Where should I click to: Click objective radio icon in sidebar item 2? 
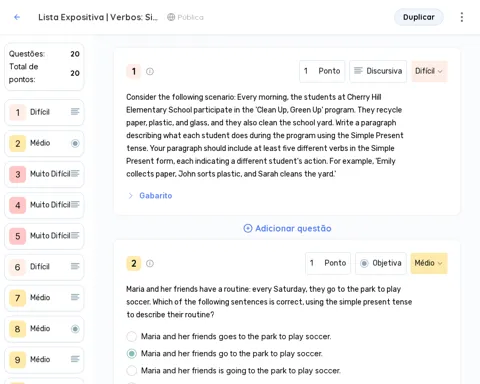[75, 143]
